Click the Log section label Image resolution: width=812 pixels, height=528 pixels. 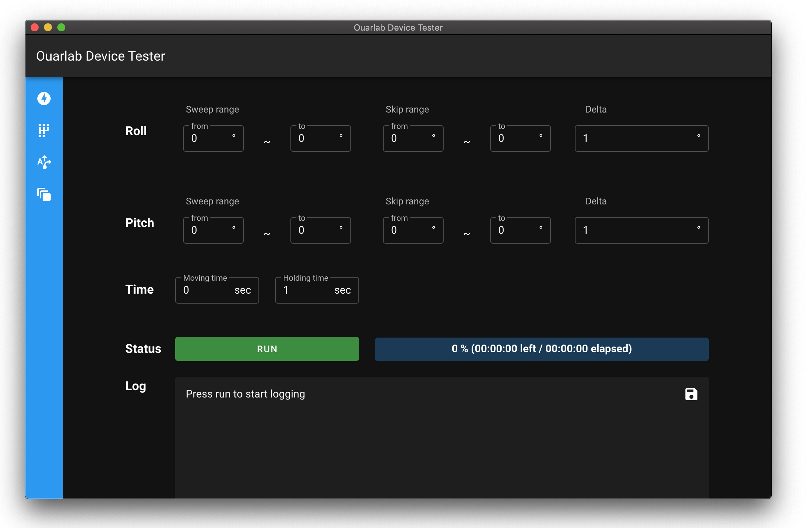[136, 386]
